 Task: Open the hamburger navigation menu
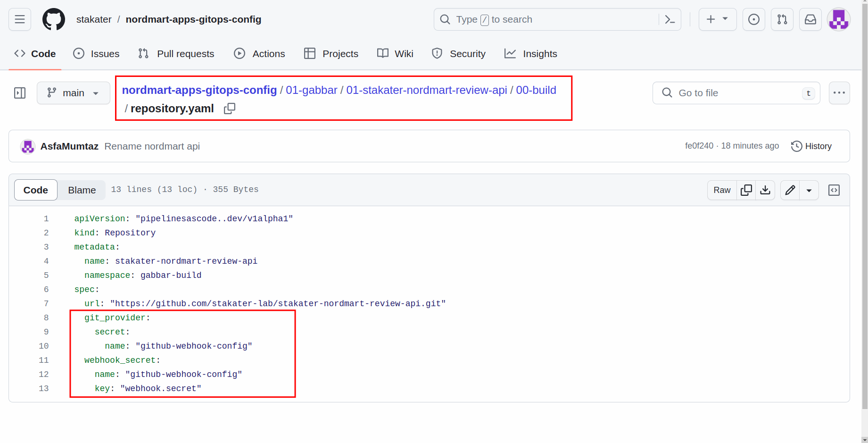coord(20,19)
